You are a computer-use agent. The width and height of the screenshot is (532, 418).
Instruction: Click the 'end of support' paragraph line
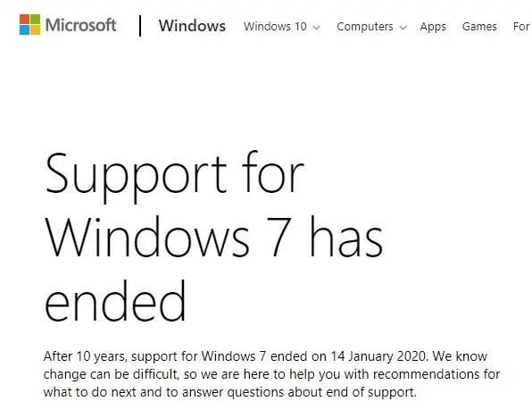click(x=230, y=392)
